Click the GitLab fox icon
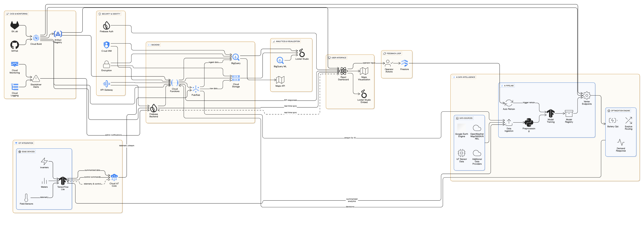Screen dimensions: 644x228 pyautogui.click(x=15, y=25)
